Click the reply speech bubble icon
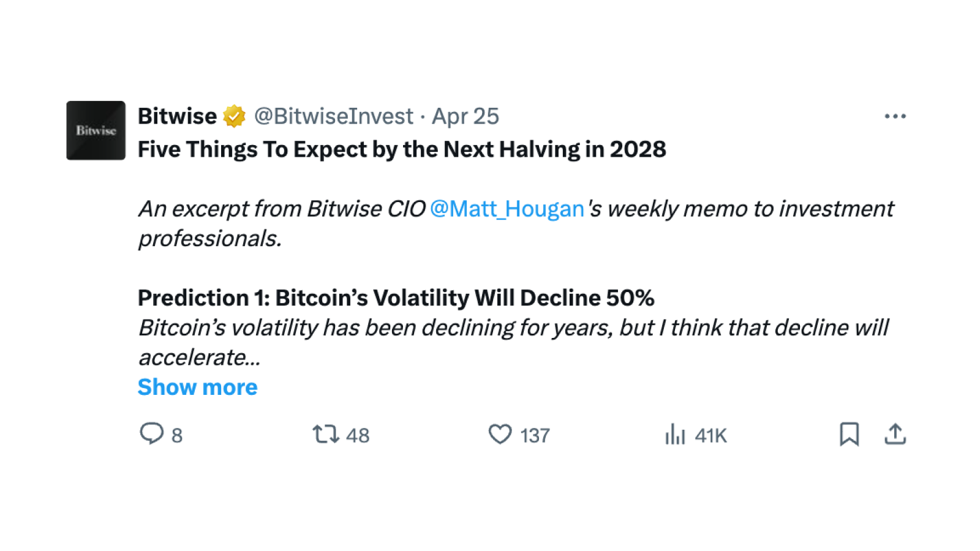 click(x=151, y=433)
